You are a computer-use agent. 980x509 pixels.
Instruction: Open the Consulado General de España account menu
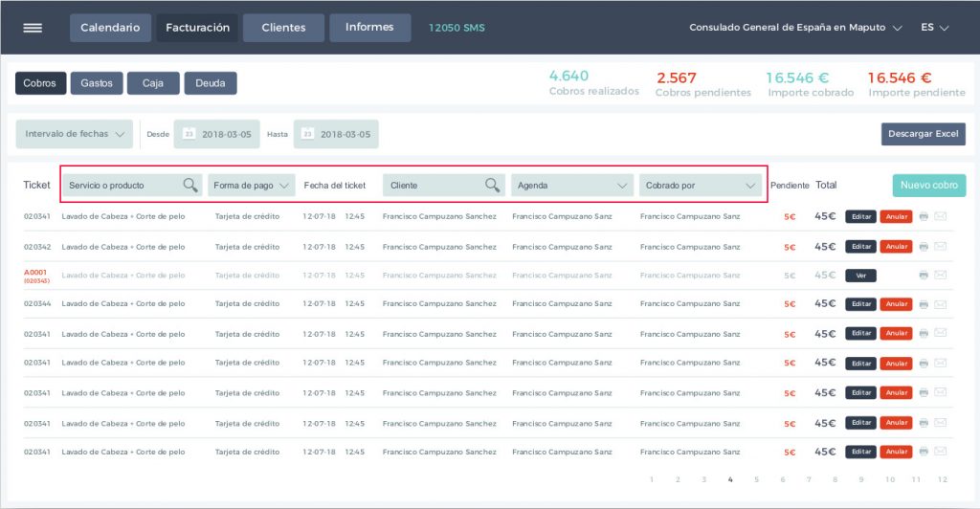(795, 28)
